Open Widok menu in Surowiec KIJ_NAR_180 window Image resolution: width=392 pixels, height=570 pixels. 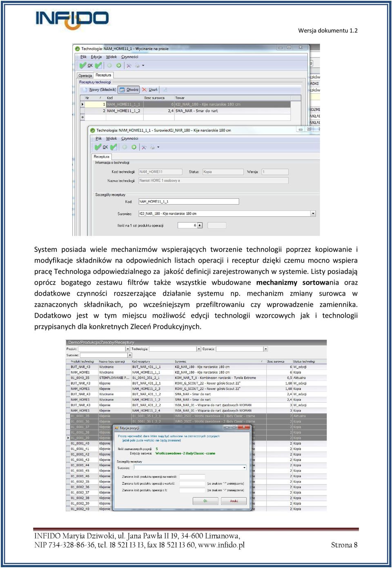tap(111, 138)
